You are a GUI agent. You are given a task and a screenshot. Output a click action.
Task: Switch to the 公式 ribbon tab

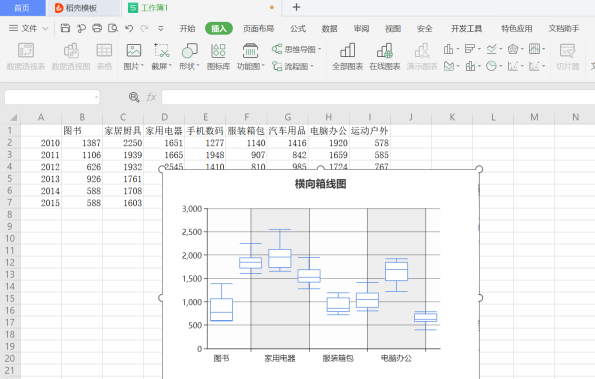click(298, 28)
